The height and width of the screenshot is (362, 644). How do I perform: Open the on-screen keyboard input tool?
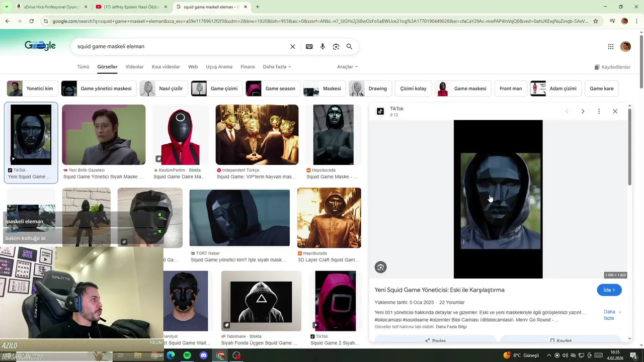[309, 46]
